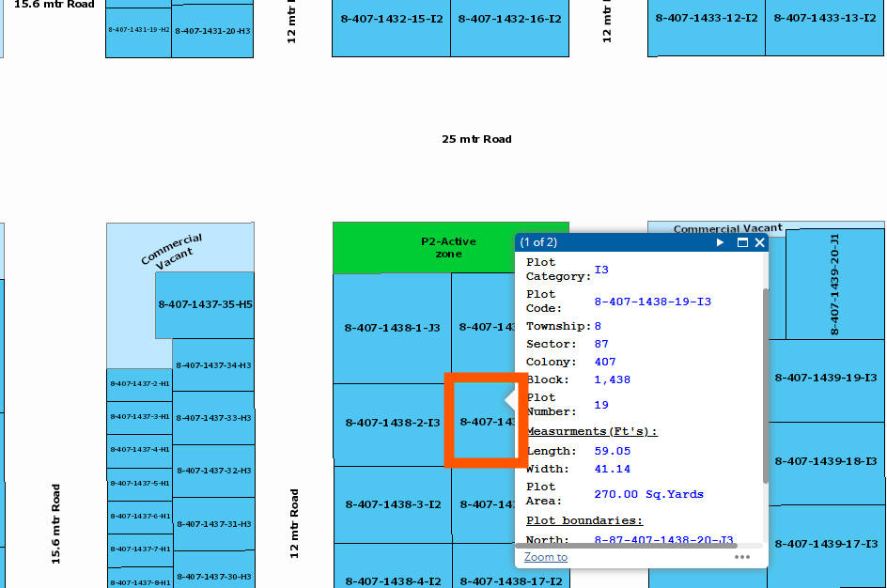This screenshot has height=588, width=887.
Task: Click the Zoom to link in the popup
Action: click(x=545, y=557)
